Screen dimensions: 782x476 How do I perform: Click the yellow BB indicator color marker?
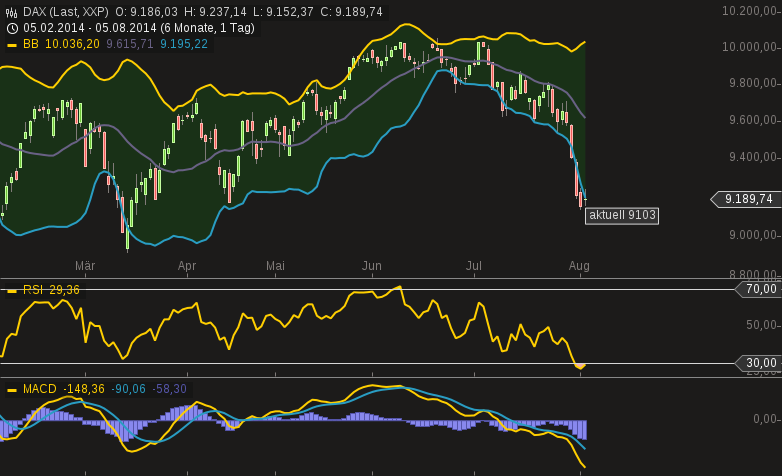point(11,45)
